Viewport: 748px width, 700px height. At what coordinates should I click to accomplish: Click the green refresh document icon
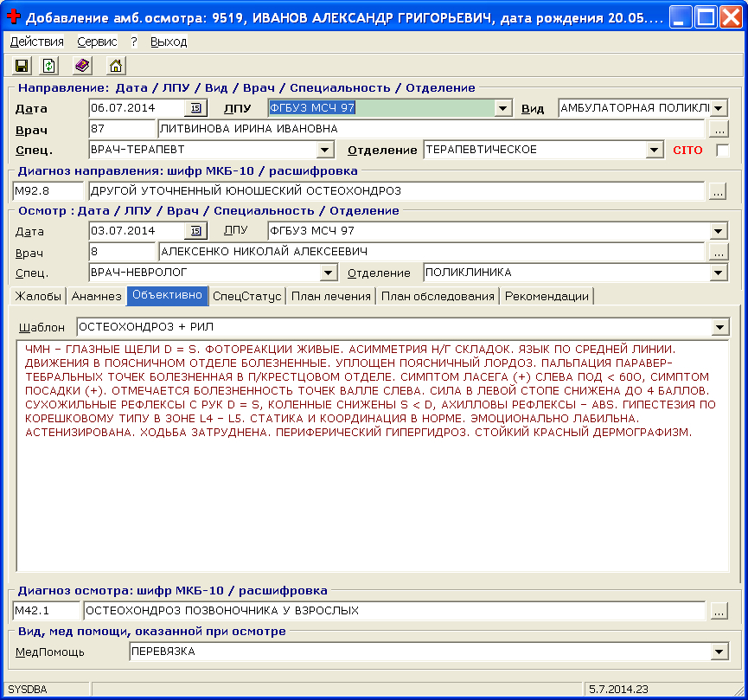tap(49, 66)
